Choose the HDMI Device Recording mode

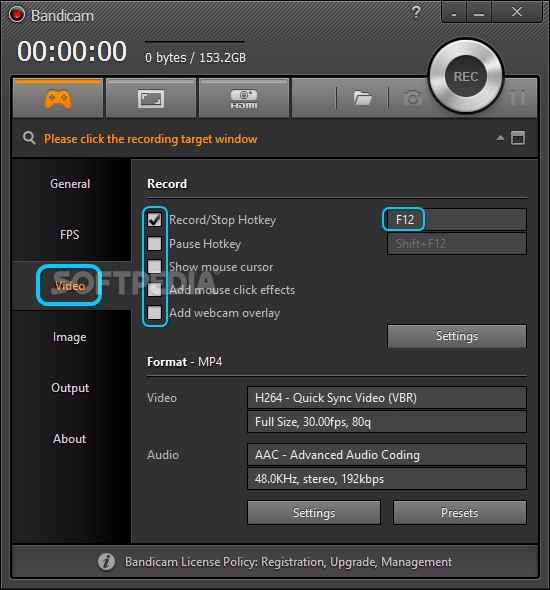[x=244, y=99]
